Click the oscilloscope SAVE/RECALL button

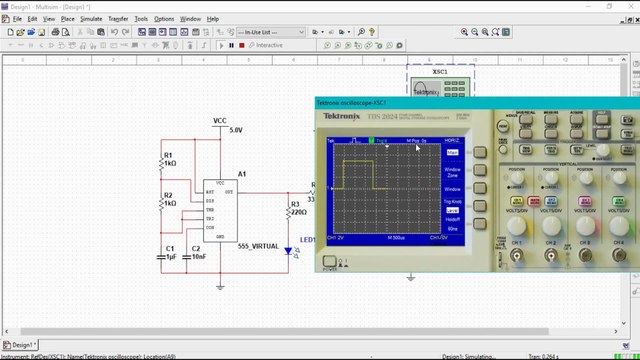click(526, 119)
